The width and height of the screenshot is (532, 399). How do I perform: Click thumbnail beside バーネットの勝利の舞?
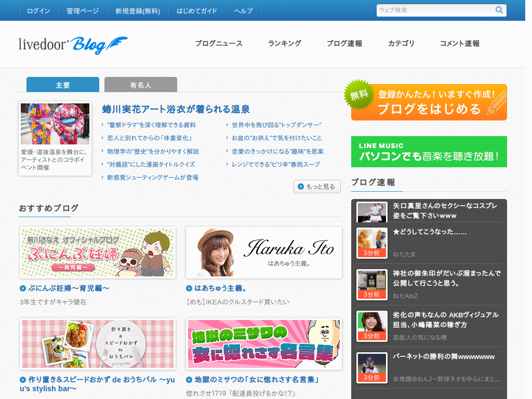click(x=372, y=368)
